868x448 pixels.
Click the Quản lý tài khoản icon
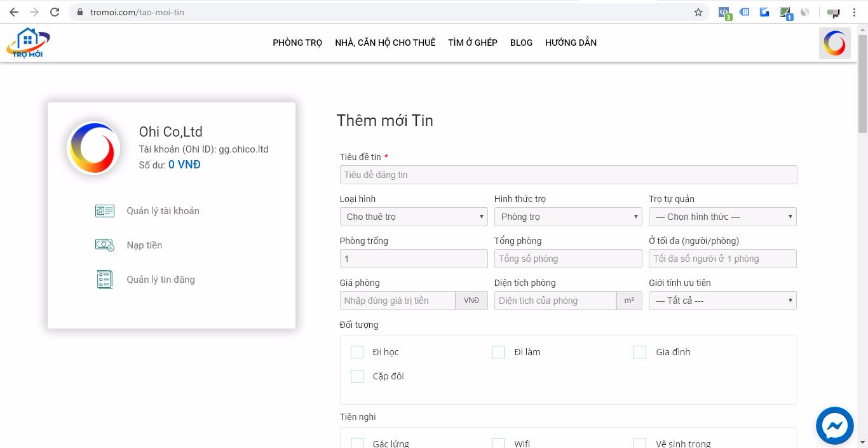[105, 211]
